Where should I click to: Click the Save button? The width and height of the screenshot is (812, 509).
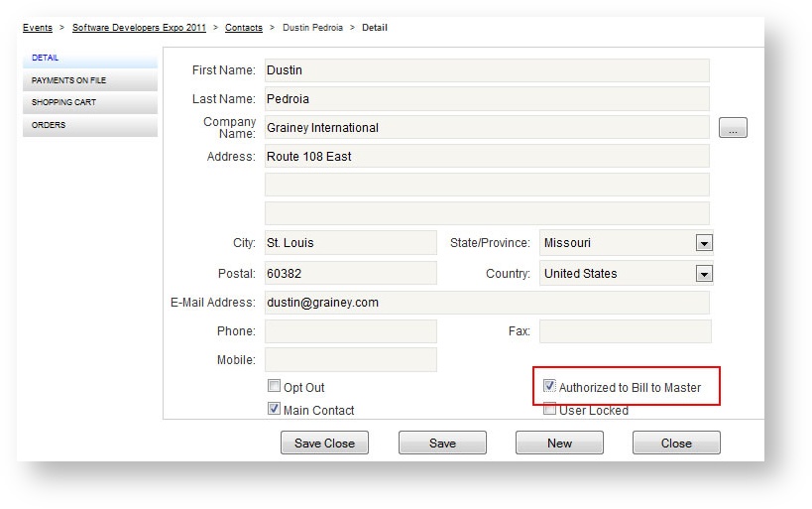[442, 444]
